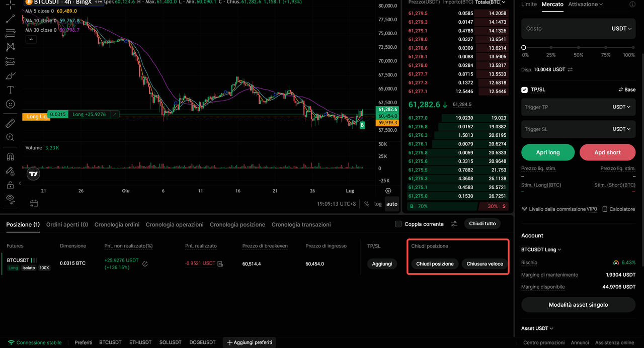Click the transfer funds icon beside Disp.

pyautogui.click(x=570, y=69)
